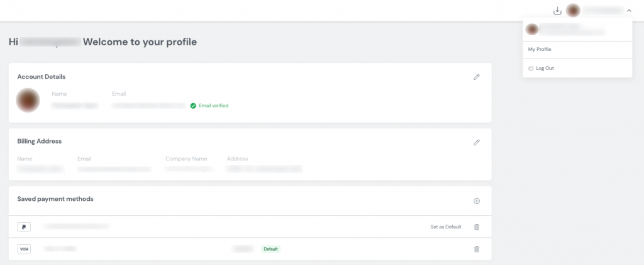Click the Email verified badge

tap(209, 106)
